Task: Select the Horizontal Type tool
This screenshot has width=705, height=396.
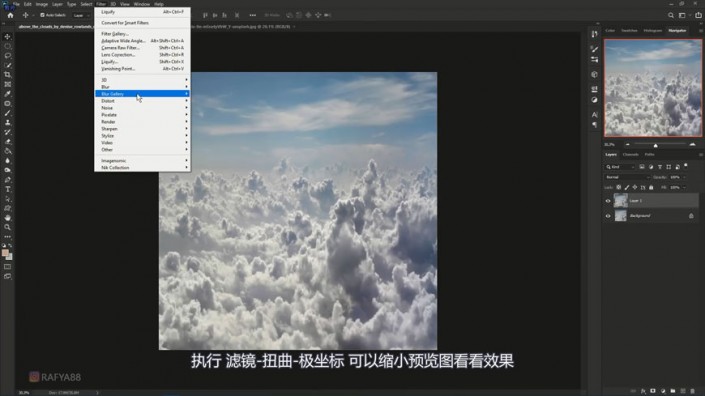Action: [7, 189]
